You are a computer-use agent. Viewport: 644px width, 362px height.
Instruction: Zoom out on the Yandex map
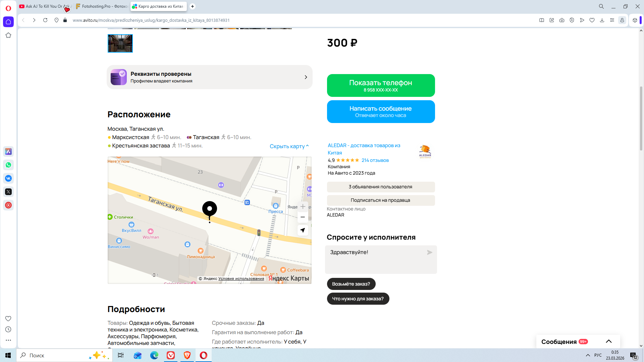[303, 217]
